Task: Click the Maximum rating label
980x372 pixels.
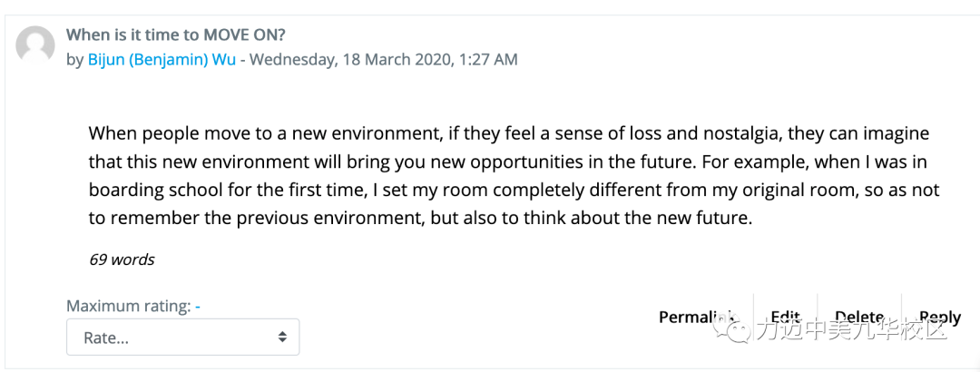Action: [x=128, y=307]
